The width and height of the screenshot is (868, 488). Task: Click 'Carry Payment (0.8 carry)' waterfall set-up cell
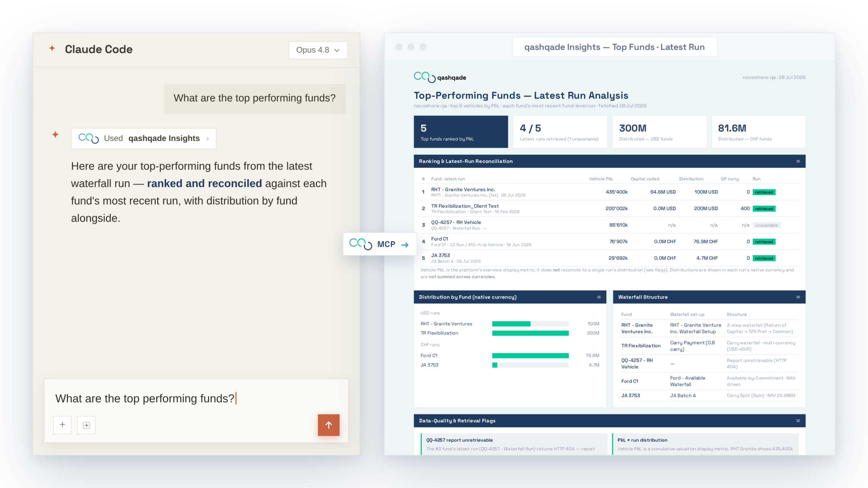coord(692,346)
